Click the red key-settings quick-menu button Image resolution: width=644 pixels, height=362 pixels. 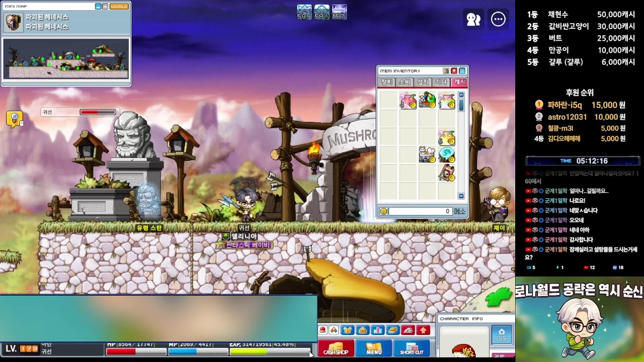pyautogui.click(x=408, y=330)
